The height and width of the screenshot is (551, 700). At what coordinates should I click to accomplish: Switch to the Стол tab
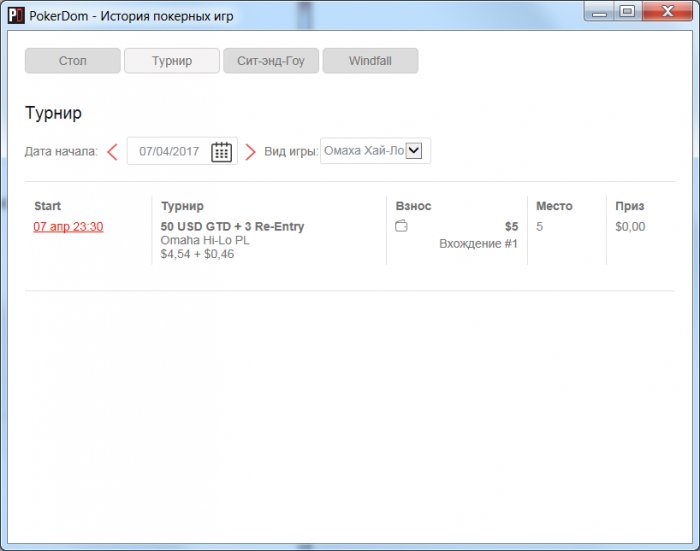73,61
